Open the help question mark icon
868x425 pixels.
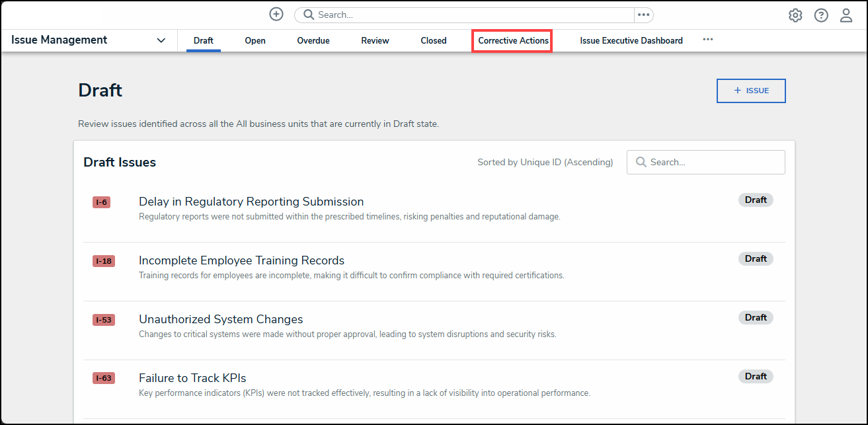pyautogui.click(x=821, y=15)
